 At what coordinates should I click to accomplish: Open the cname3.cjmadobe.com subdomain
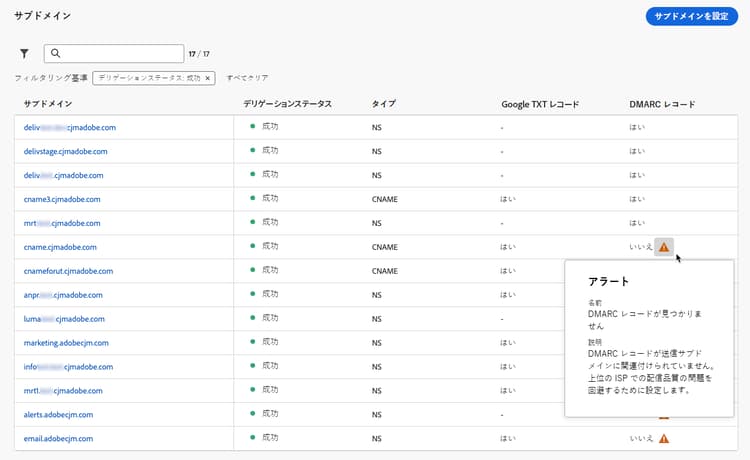tap(62, 199)
